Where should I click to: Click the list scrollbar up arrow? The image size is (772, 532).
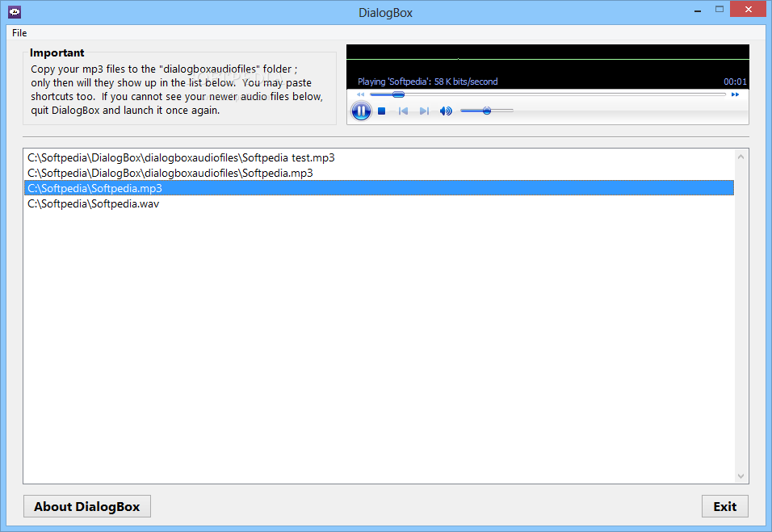point(741,157)
